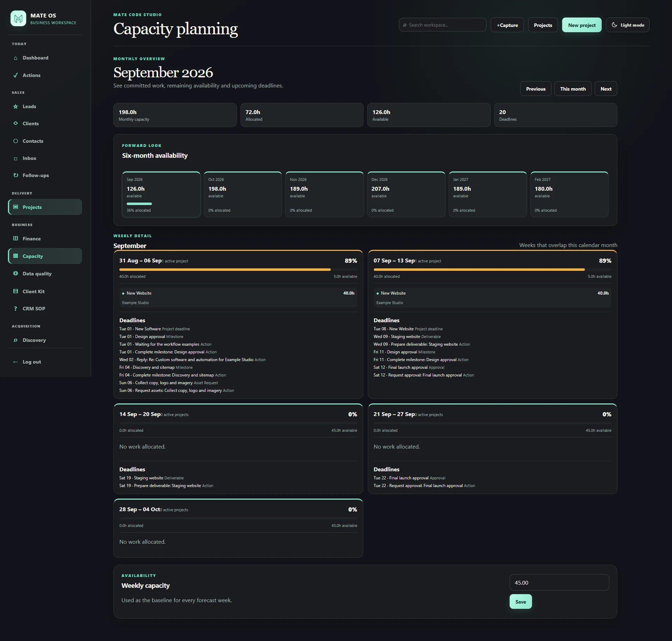
Task: Open the Contacts page
Action: [45, 141]
